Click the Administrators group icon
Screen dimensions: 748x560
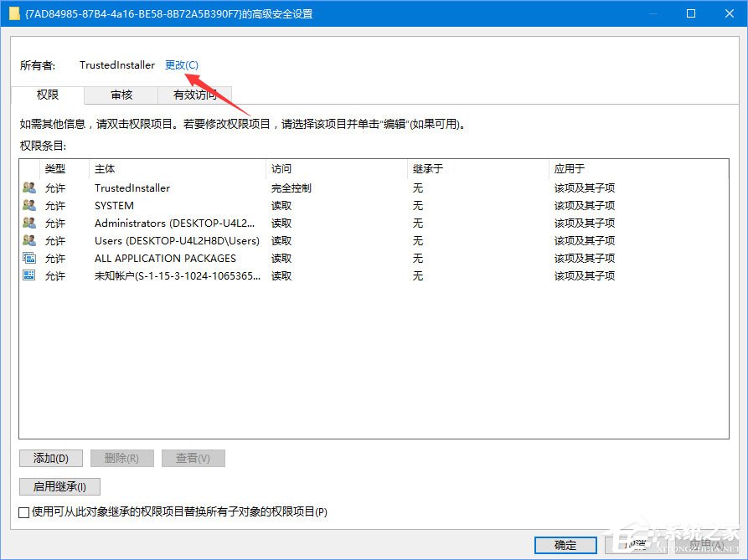(28, 223)
